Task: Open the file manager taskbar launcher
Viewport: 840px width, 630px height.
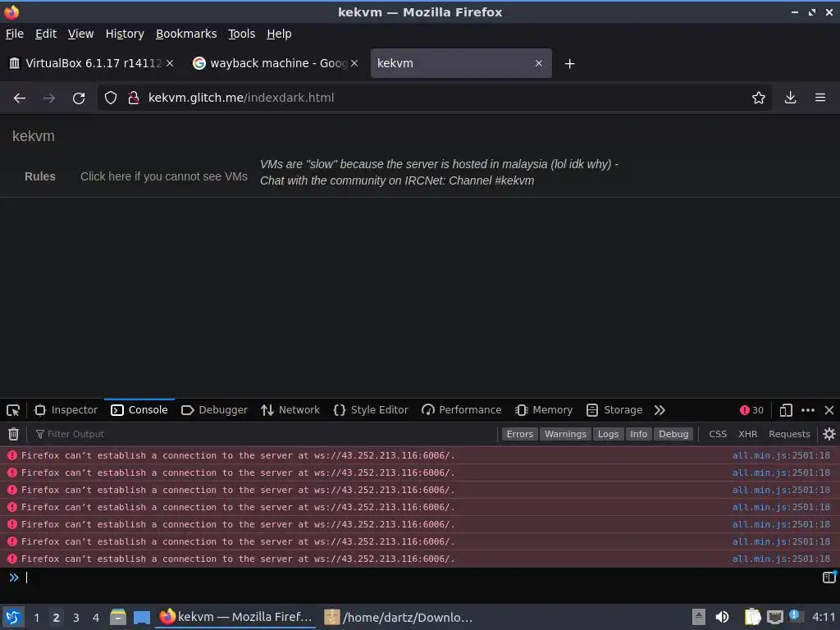Action: click(118, 617)
